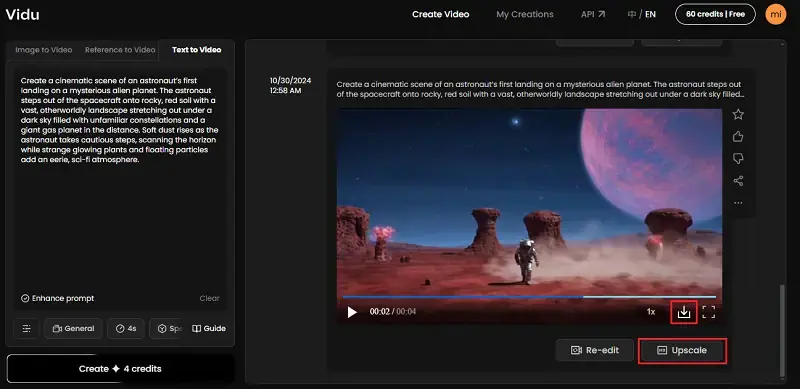Dislike the video with thumbs down
This screenshot has height=389, width=800.
(738, 159)
